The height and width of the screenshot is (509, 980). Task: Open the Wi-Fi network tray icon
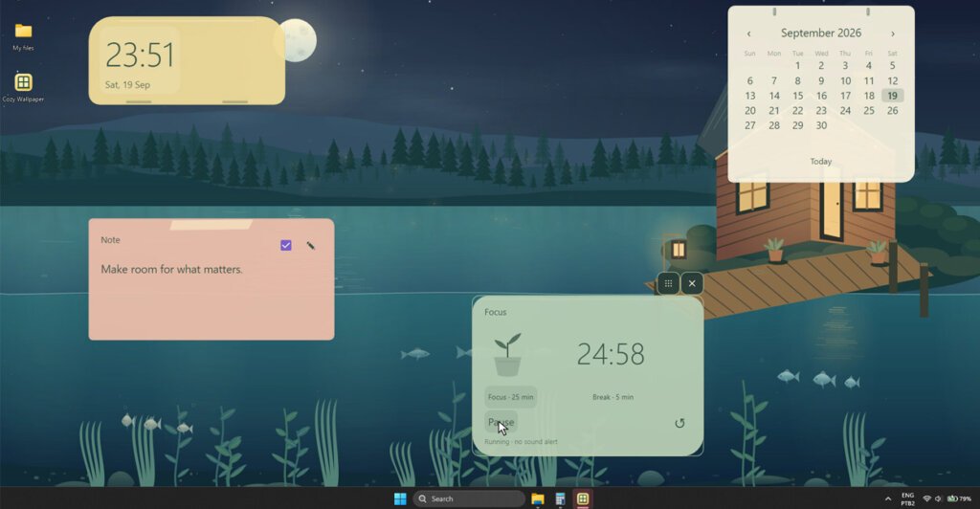pos(926,499)
